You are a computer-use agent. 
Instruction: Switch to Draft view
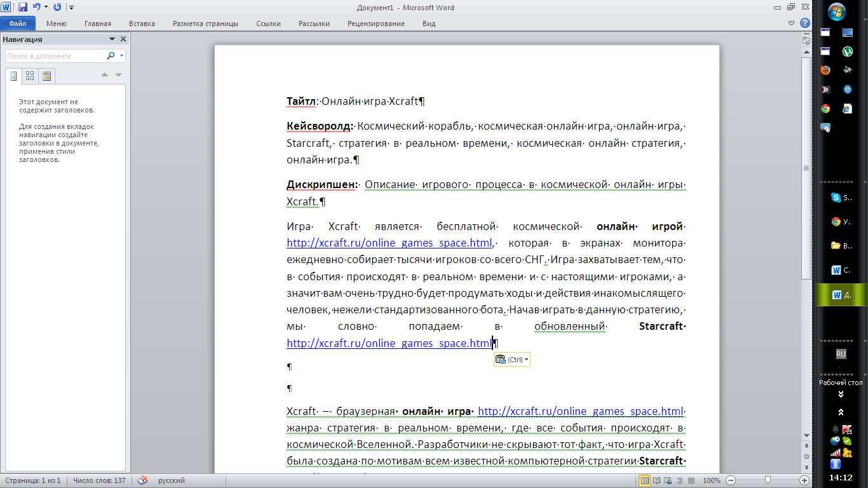[x=690, y=480]
